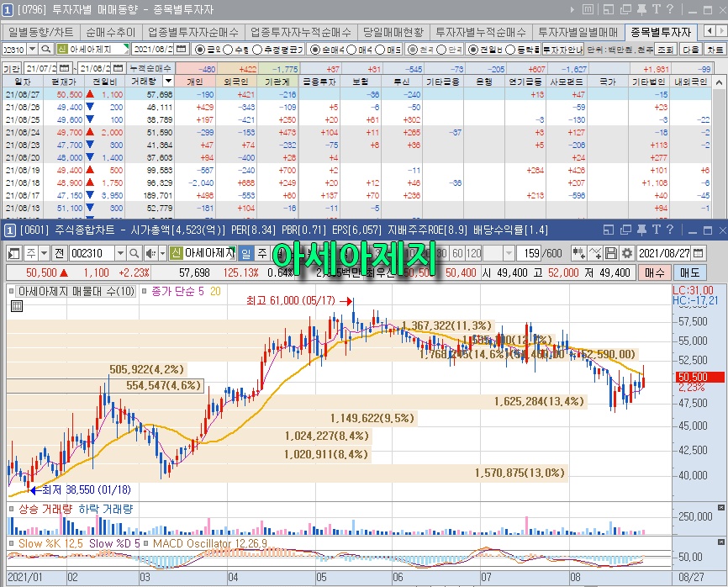Open the dropdown arrow next to 주 in chart toolbar

pos(44,254)
